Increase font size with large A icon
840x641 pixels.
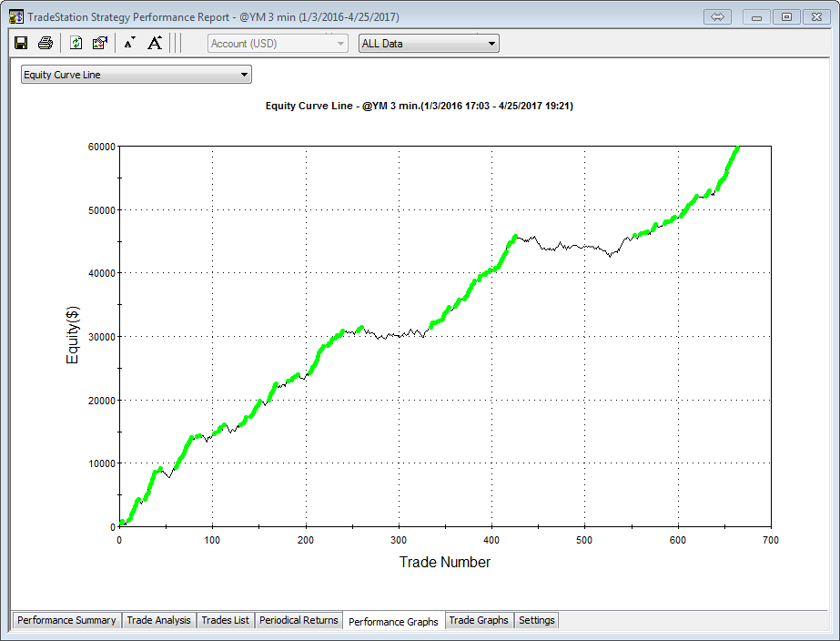tap(155, 43)
